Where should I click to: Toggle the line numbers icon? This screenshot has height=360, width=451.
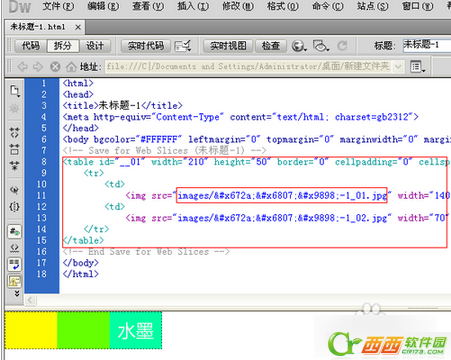tap(15, 231)
